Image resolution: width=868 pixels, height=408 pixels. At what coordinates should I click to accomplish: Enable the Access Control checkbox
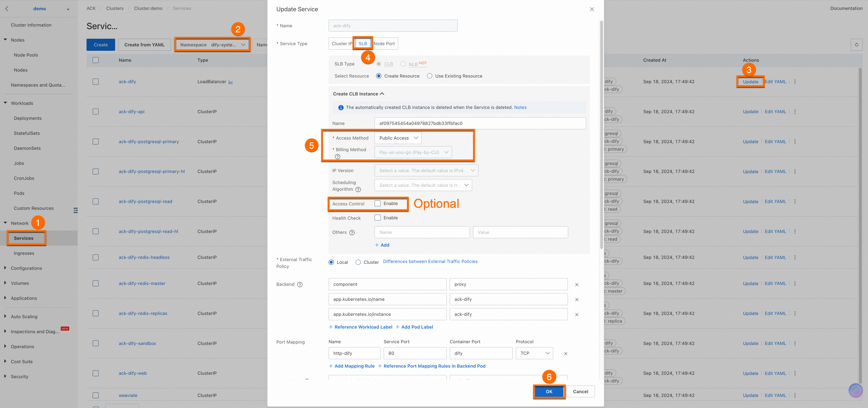click(377, 203)
